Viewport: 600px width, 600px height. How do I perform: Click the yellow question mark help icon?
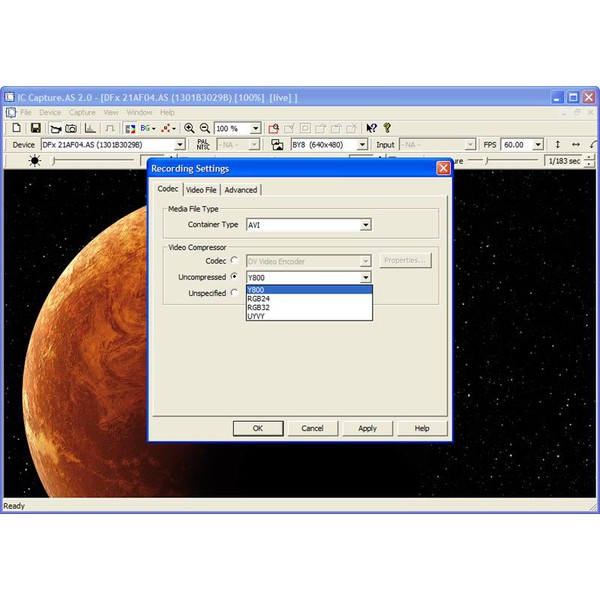coord(387,128)
